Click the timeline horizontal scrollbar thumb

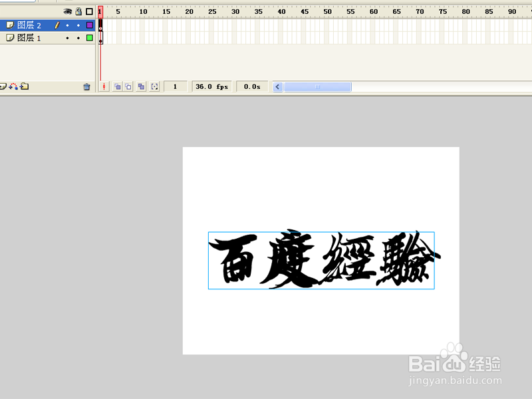318,87
